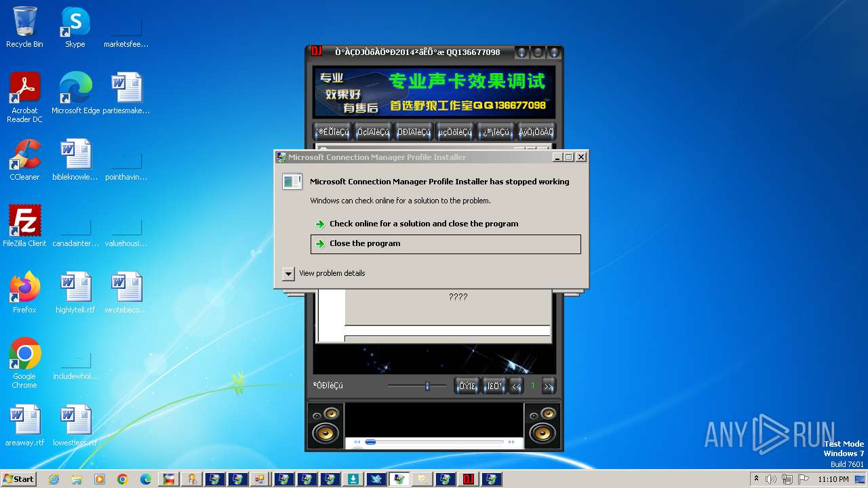The image size is (868, 488).
Task: Launch Microsoft Edge desktop shortcut
Action: point(75,94)
